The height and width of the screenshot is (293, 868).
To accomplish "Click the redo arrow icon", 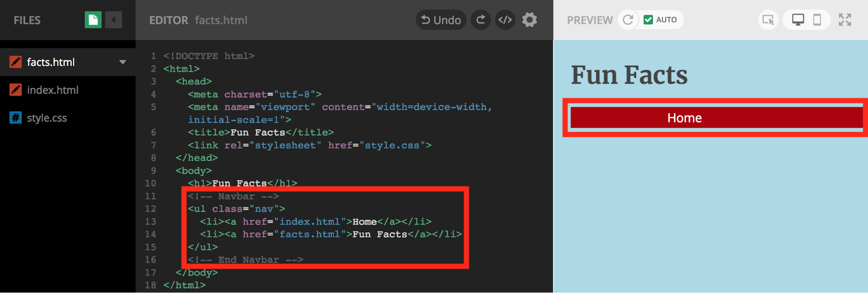I will coord(481,20).
